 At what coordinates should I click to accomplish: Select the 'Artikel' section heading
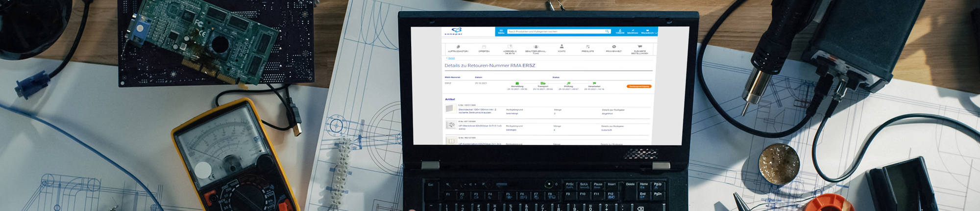(x=450, y=99)
